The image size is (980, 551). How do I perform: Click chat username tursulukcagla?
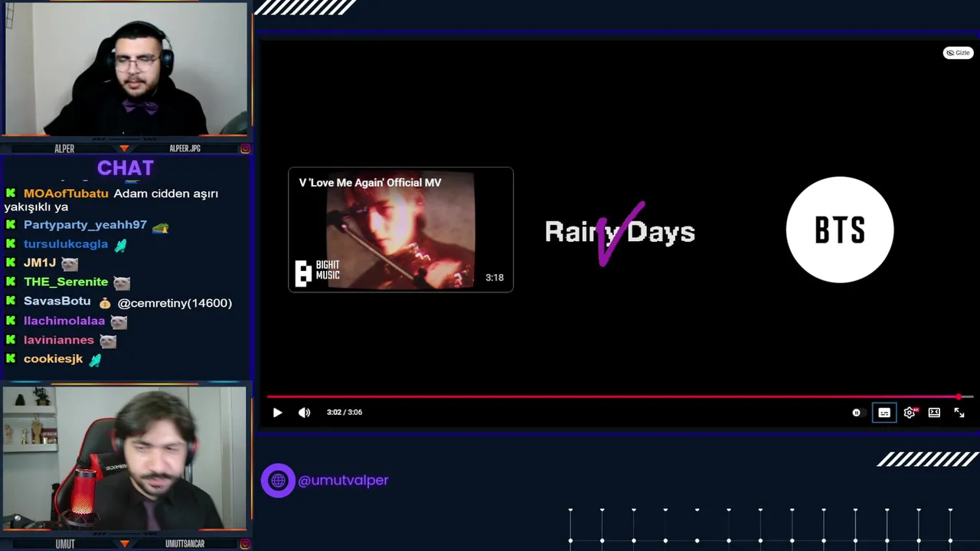tap(66, 244)
